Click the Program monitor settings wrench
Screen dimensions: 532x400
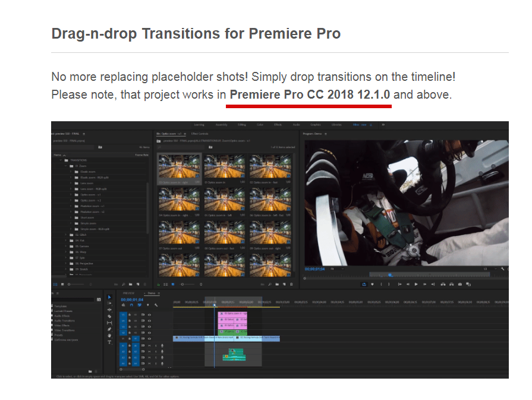502,269
